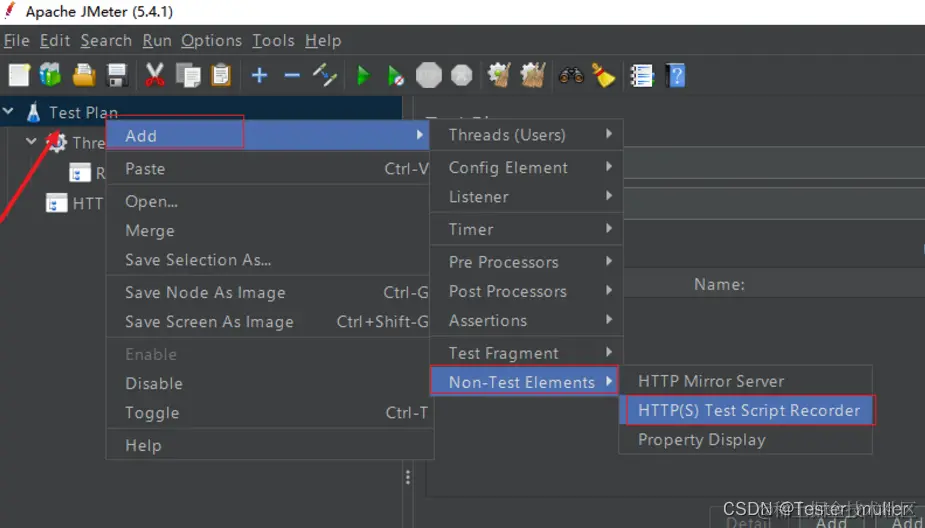Image resolution: width=925 pixels, height=528 pixels.
Task: Click the Cut scissors icon
Action: 155,76
